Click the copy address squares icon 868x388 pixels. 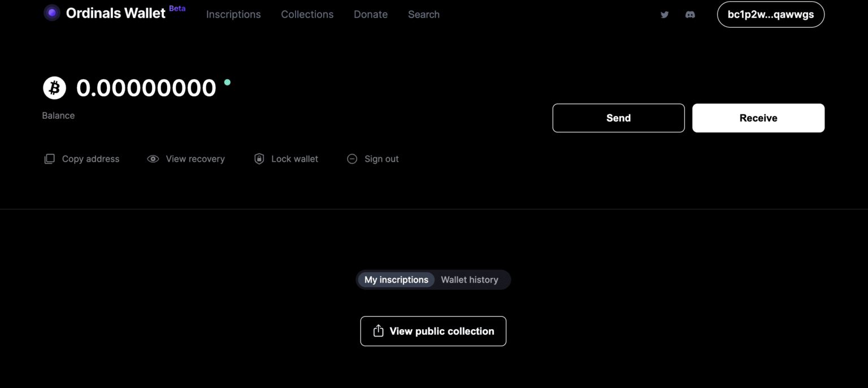(x=50, y=159)
